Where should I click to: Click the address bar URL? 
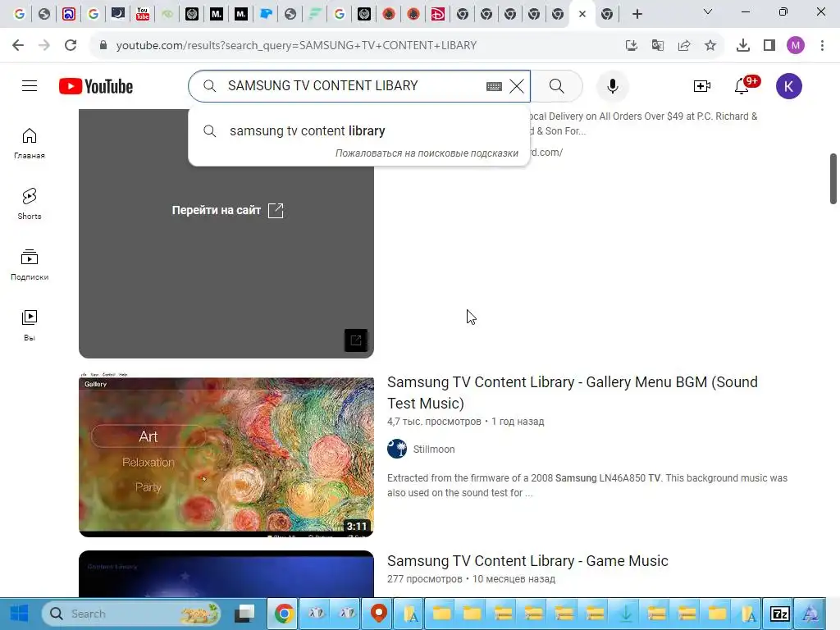tap(296, 45)
